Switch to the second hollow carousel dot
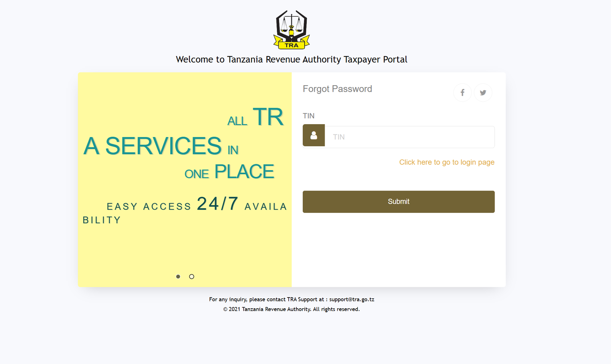This screenshot has height=364, width=611. pos(192,277)
